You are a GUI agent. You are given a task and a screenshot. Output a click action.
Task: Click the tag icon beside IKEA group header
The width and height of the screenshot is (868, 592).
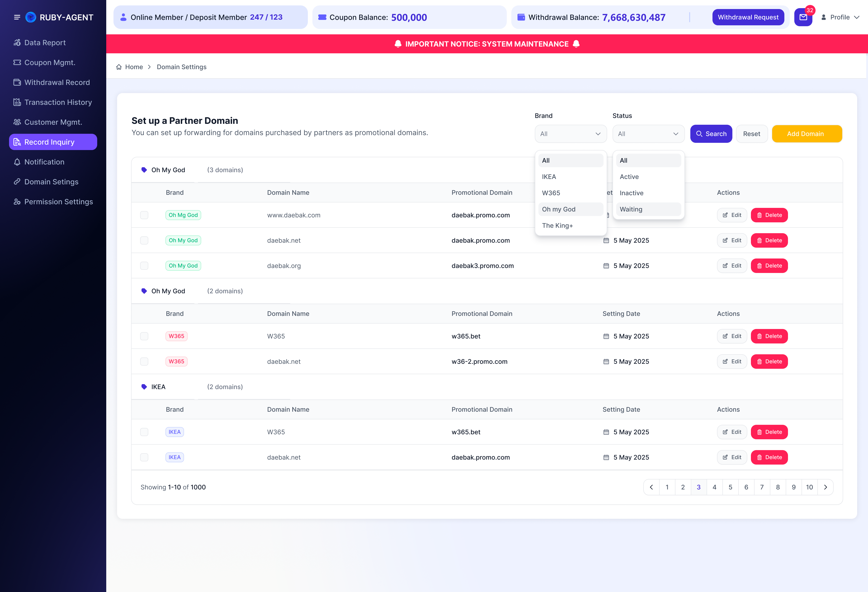(x=144, y=387)
